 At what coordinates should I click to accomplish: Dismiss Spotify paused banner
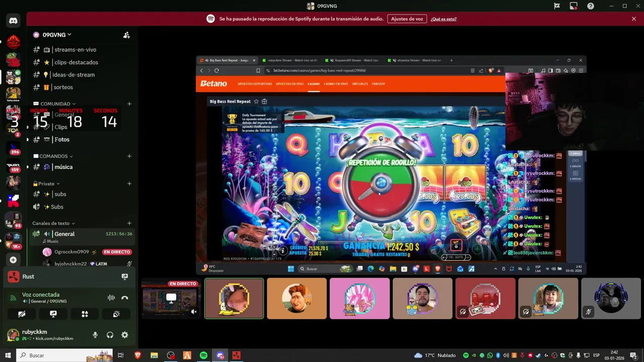click(634, 19)
